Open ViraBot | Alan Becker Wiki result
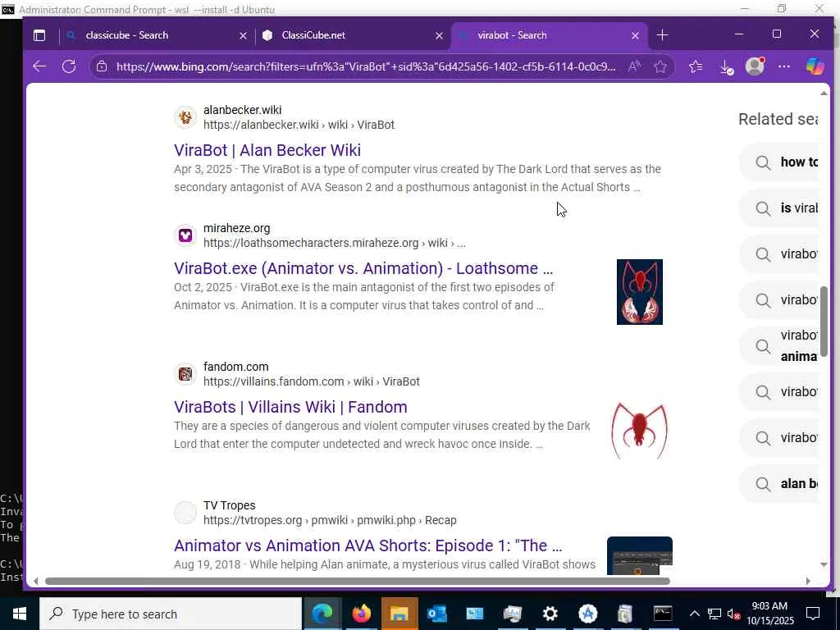Viewport: 840px width, 630px height. pyautogui.click(x=267, y=150)
